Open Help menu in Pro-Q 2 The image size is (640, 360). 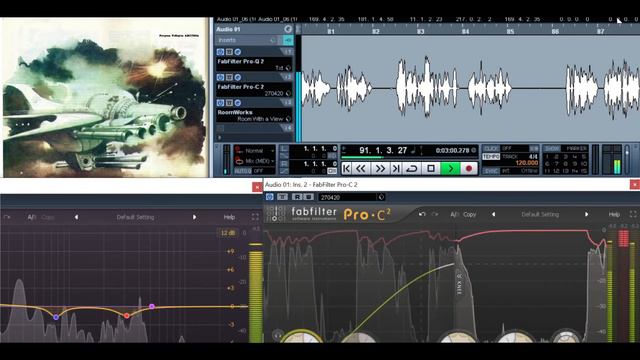pos(229,217)
